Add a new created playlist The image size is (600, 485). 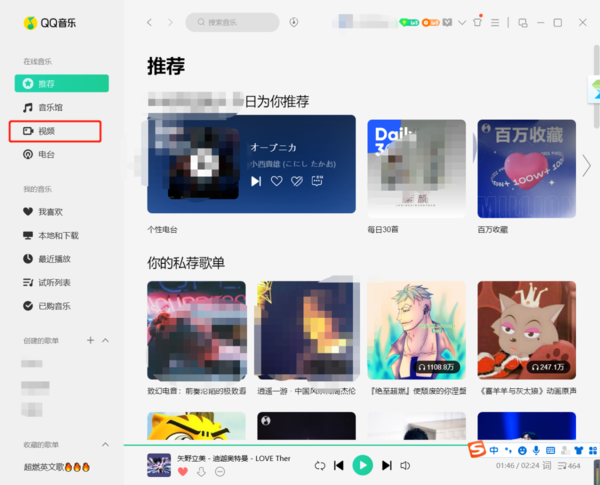click(x=90, y=340)
